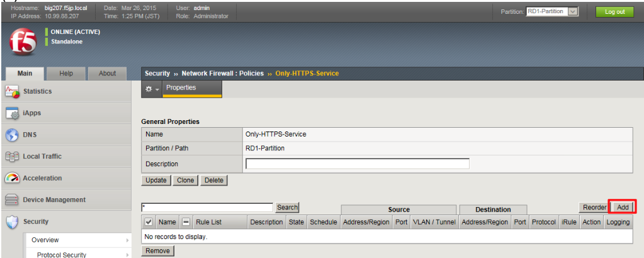This screenshot has width=644, height=258.
Task: Collapse rule lists with minus icon
Action: [x=186, y=222]
